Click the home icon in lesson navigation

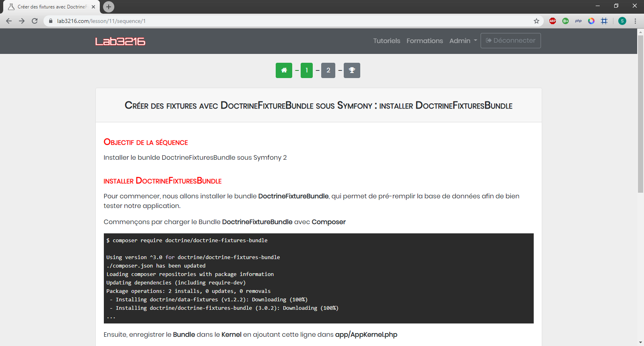click(284, 70)
